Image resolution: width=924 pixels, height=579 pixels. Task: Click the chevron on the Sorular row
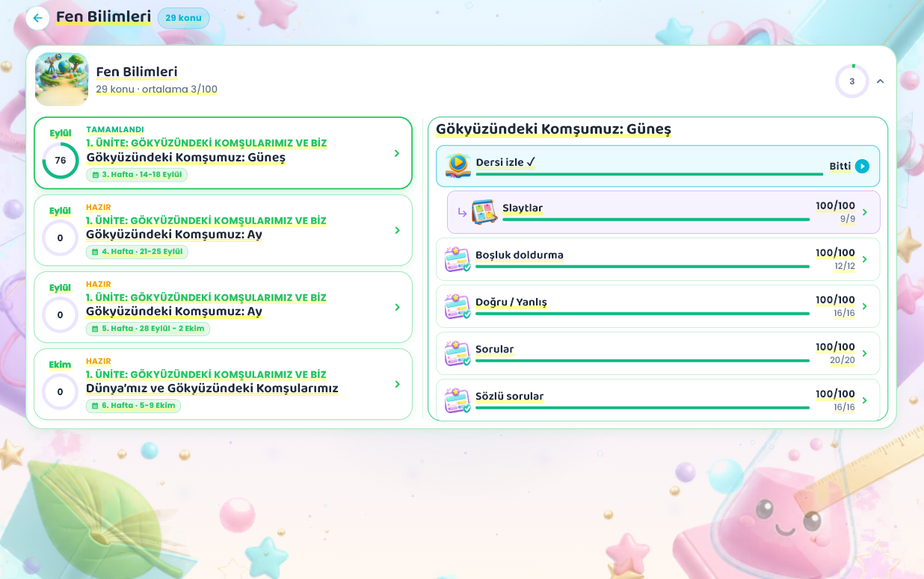pyautogui.click(x=865, y=353)
